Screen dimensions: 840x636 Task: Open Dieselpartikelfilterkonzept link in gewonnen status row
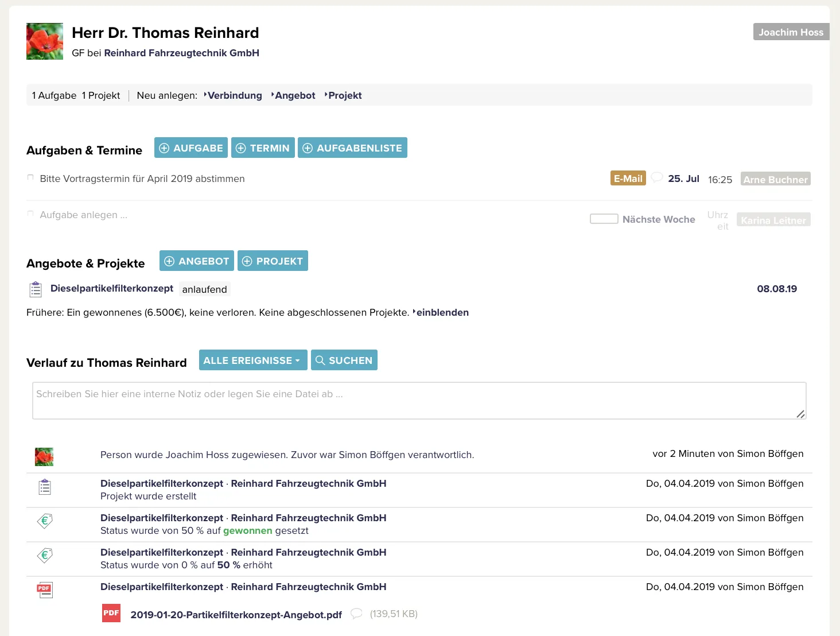click(x=162, y=518)
